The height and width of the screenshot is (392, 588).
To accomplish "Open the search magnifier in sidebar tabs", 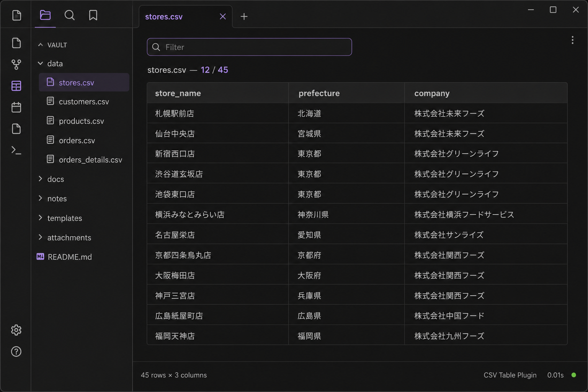I will 69,15.
